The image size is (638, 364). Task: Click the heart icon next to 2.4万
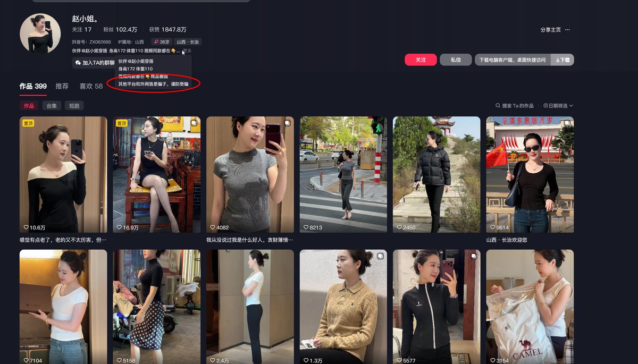pos(213,360)
